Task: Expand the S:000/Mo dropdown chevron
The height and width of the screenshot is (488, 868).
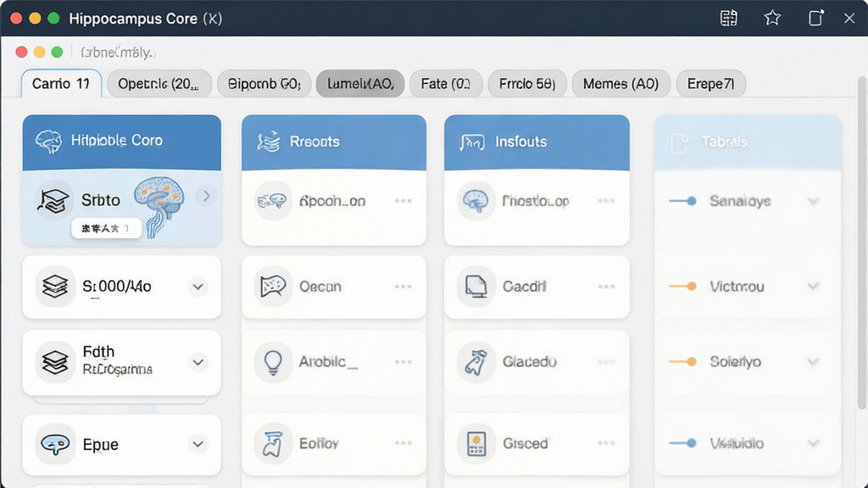Action: [x=198, y=286]
